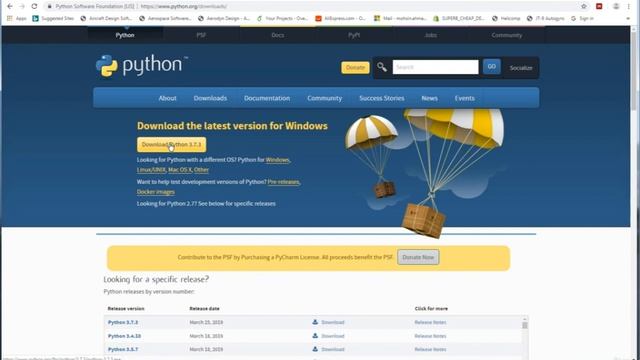Select the Docs tab in the top site bar

(278, 35)
